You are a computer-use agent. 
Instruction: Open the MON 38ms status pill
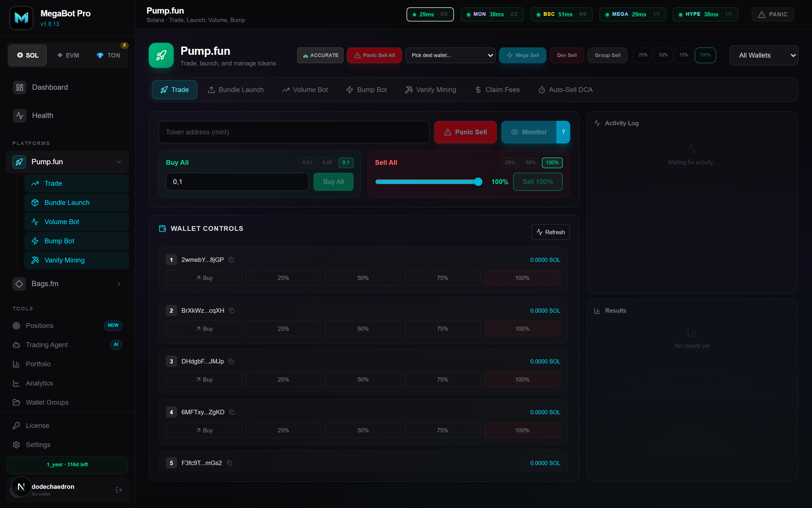[492, 14]
